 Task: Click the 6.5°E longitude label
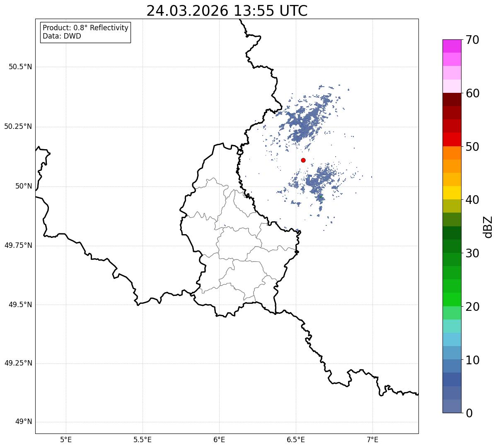296,439
